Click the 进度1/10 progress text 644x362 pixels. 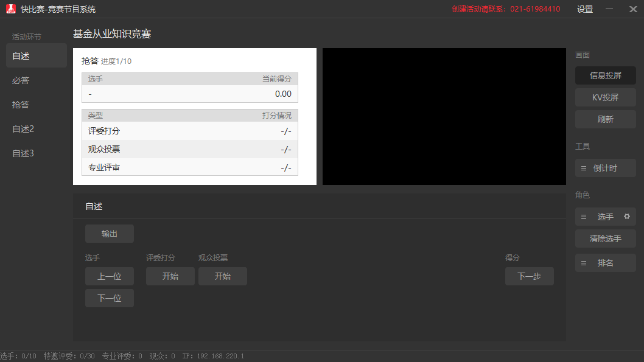tap(116, 61)
